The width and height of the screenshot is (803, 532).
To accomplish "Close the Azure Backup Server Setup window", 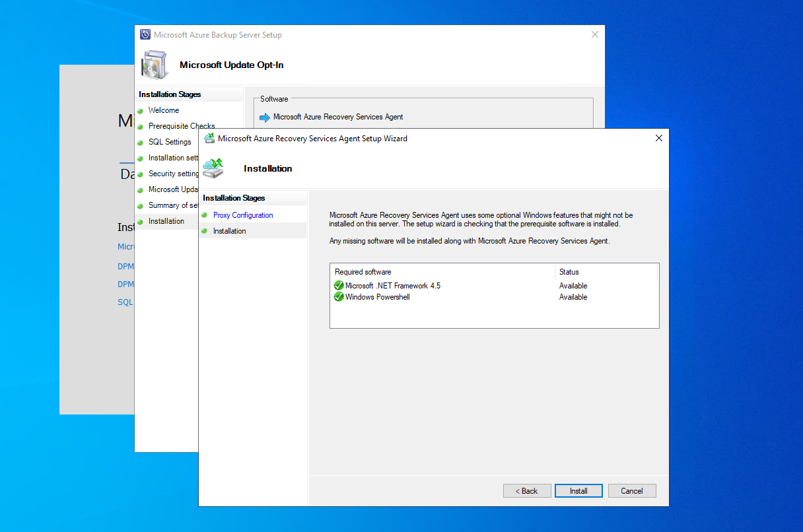I will tap(595, 34).
